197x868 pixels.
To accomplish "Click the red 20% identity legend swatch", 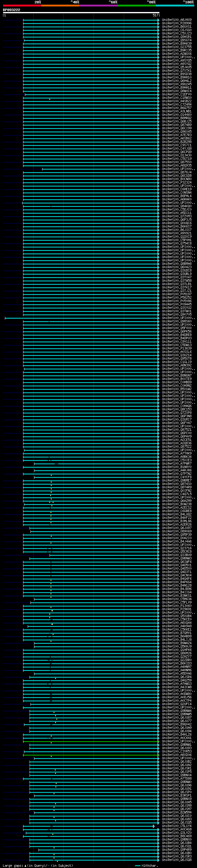I will coord(22,6).
